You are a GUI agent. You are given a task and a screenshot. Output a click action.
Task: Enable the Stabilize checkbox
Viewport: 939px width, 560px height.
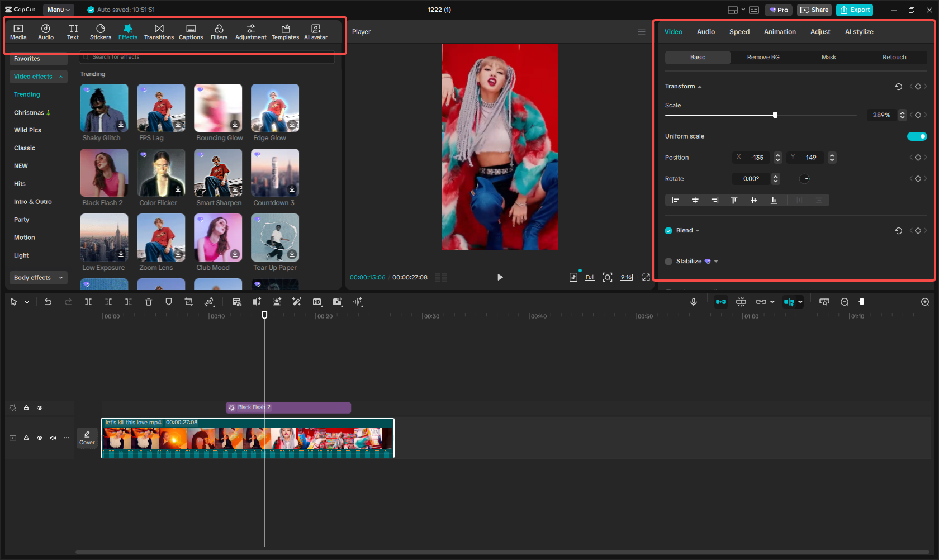click(668, 261)
